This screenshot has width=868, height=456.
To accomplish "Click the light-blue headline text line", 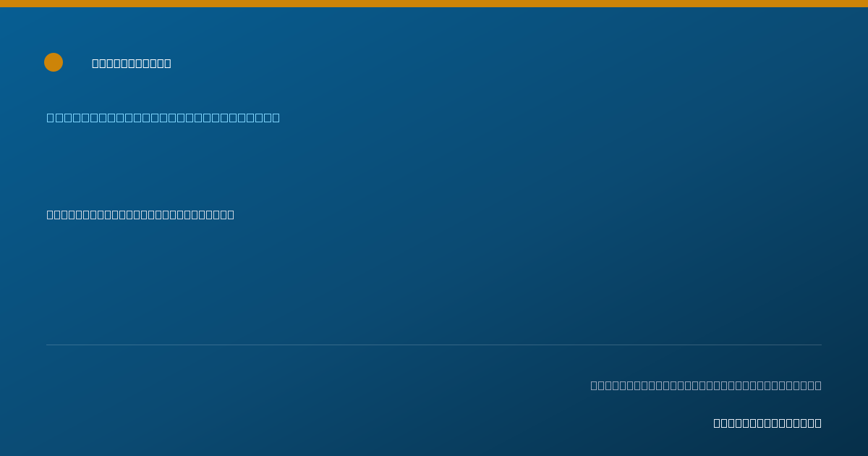I will click(x=163, y=117).
